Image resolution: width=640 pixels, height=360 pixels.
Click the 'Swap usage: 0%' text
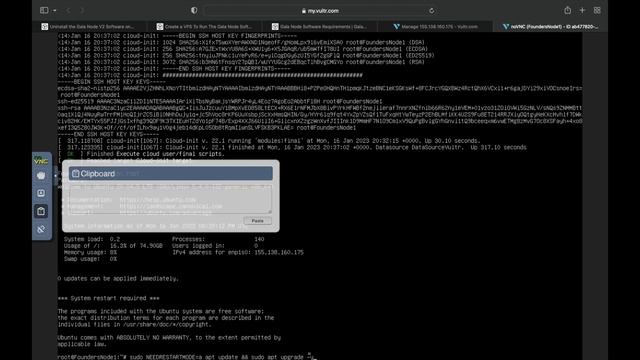pyautogui.click(x=90, y=259)
